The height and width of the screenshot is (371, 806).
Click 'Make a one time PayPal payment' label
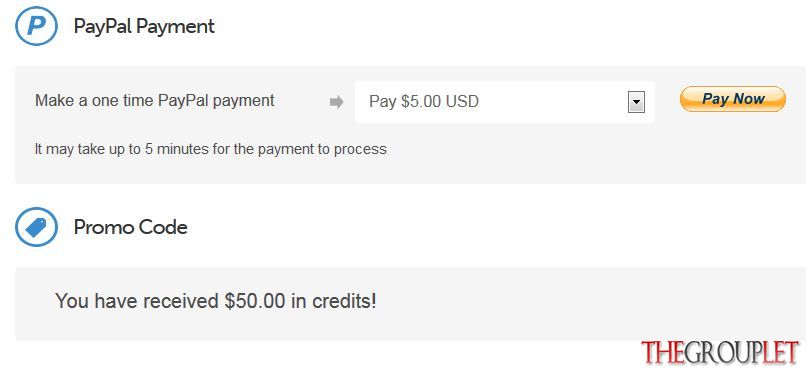pos(155,101)
